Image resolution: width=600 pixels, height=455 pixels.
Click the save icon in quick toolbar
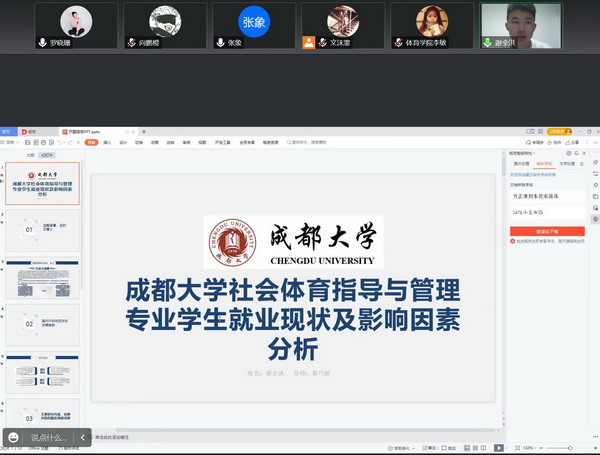28,142
